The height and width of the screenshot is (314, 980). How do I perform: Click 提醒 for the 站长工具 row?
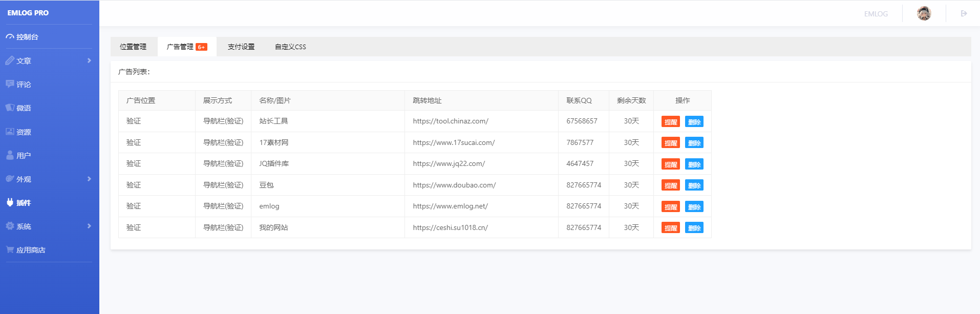coord(671,122)
